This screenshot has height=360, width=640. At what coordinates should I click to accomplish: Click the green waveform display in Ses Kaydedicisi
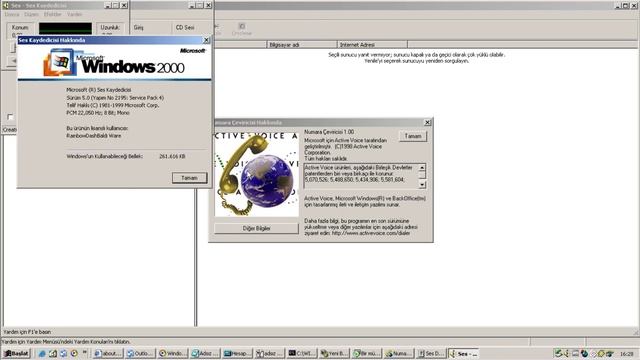(x=65, y=28)
